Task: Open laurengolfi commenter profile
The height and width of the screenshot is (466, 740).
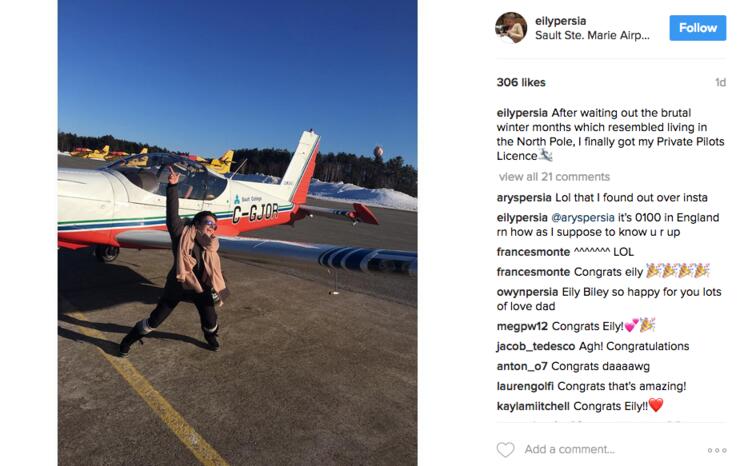Action: pos(525,386)
